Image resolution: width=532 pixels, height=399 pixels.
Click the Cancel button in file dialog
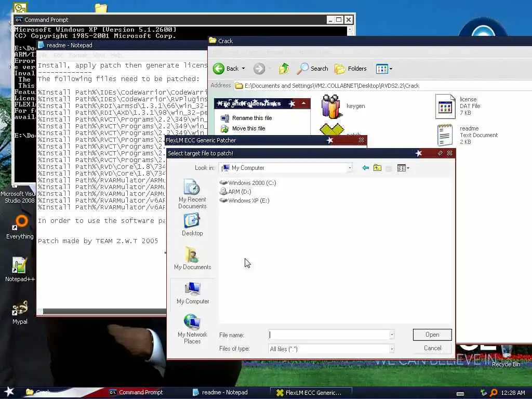pyautogui.click(x=432, y=348)
